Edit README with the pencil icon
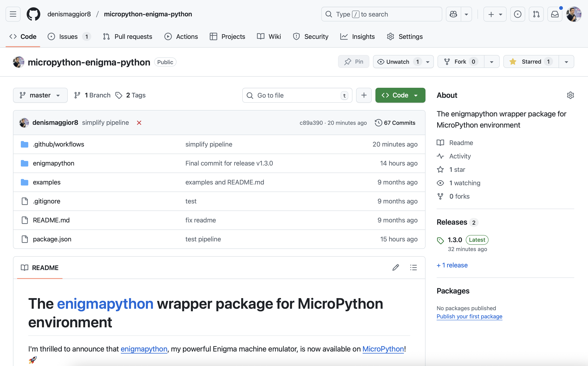This screenshot has width=588, height=366. [396, 267]
